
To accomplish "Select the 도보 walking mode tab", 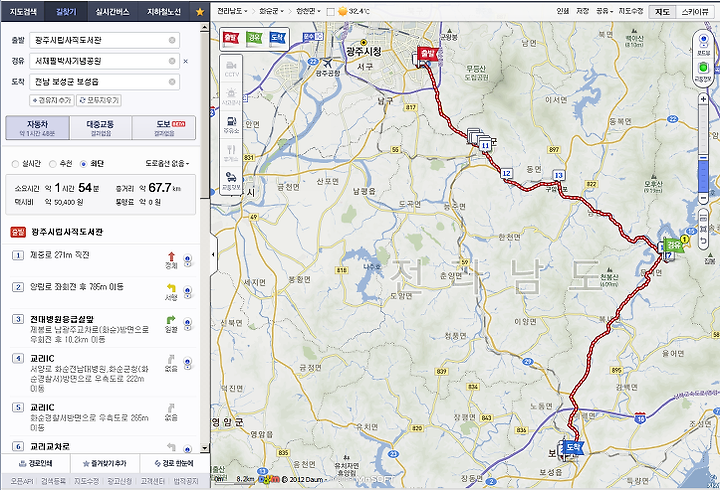I will pyautogui.click(x=164, y=128).
